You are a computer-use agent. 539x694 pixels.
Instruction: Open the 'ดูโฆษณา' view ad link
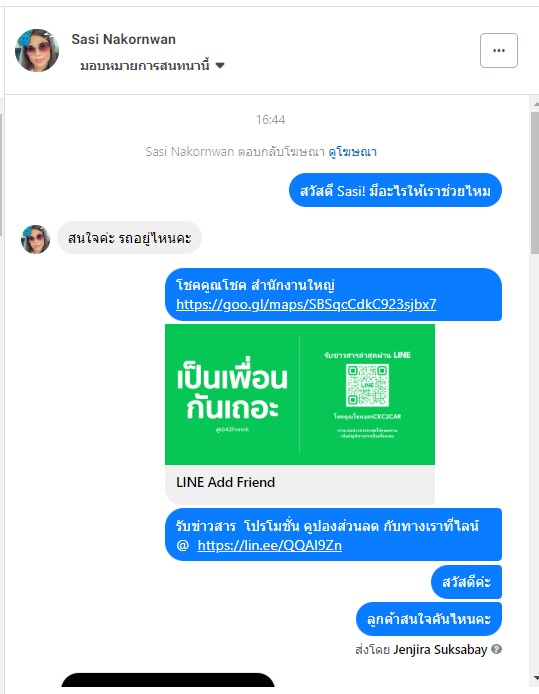pyautogui.click(x=352, y=152)
